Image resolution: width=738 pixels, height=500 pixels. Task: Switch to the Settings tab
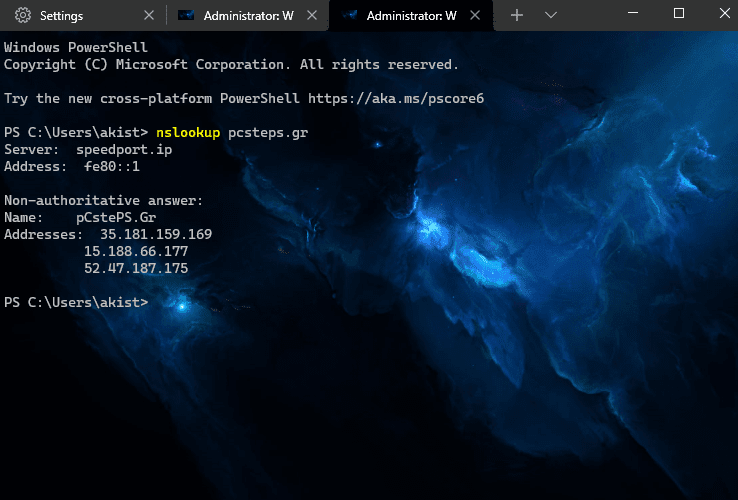82,16
